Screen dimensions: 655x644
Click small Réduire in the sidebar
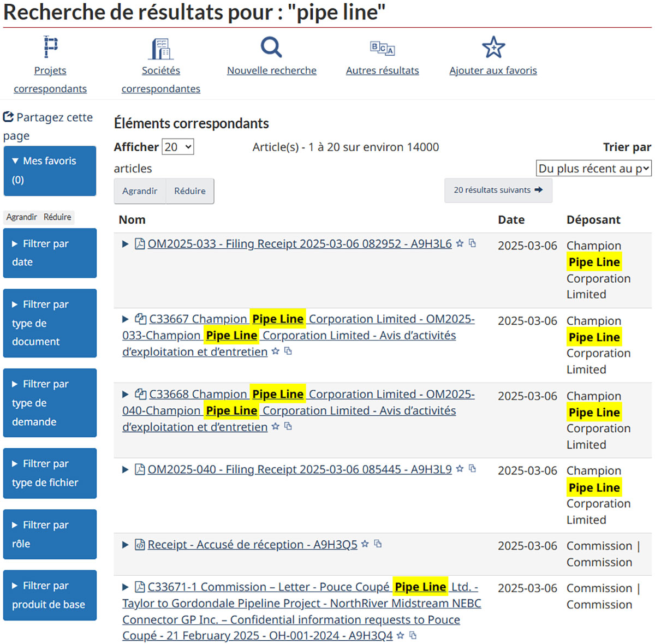(57, 217)
